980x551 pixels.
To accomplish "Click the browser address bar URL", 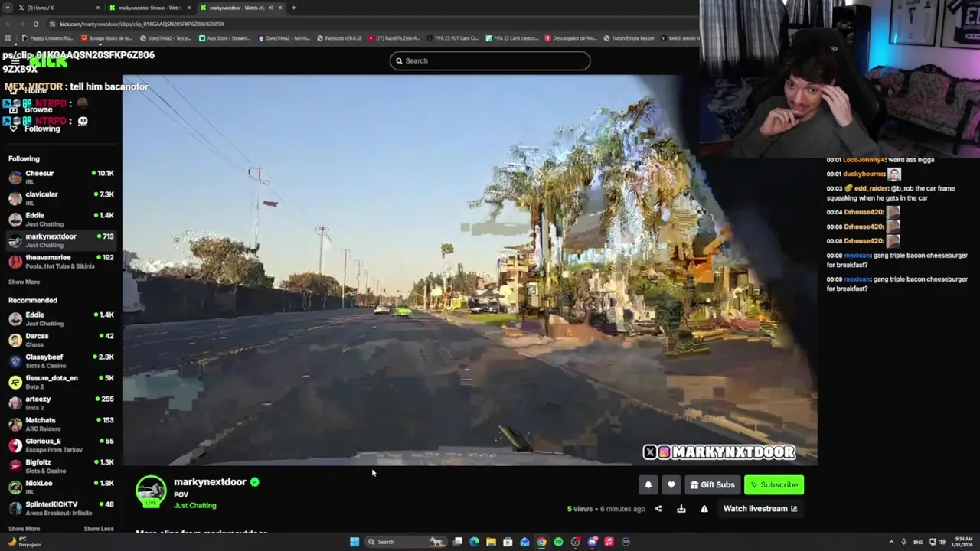I will click(x=142, y=24).
